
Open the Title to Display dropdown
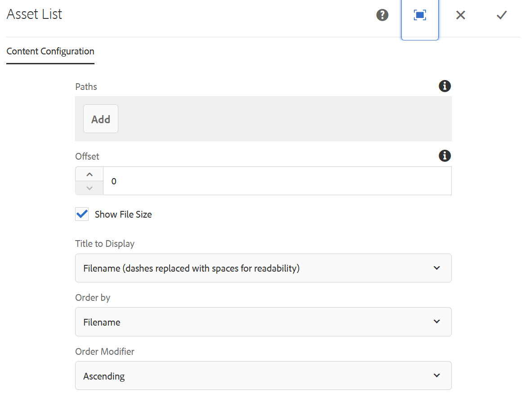(263, 268)
